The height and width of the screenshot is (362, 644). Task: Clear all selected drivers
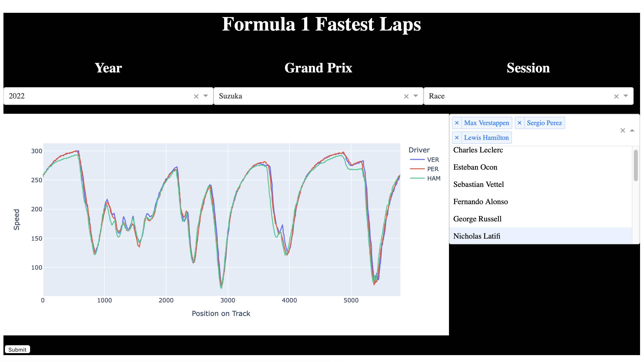tap(623, 131)
